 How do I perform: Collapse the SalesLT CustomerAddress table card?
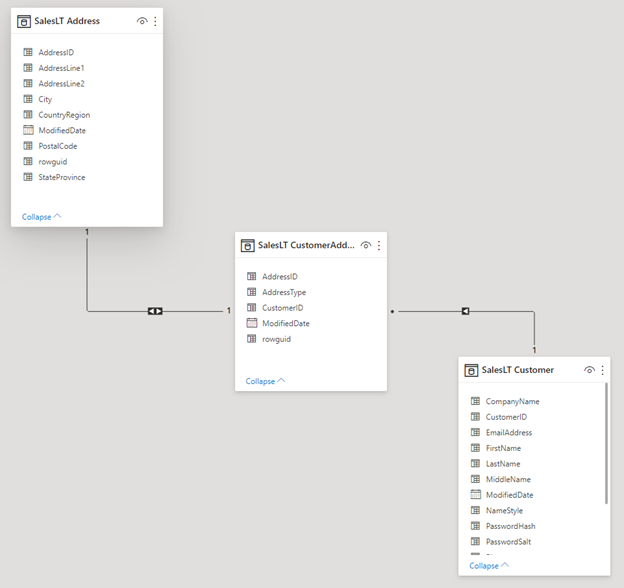pyautogui.click(x=265, y=381)
